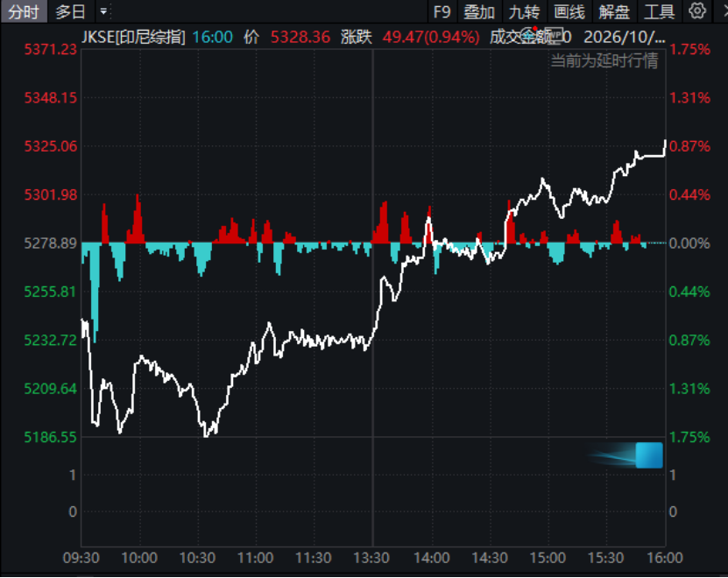
Task: Click the 5278.89 previous close label
Action: 50,243
